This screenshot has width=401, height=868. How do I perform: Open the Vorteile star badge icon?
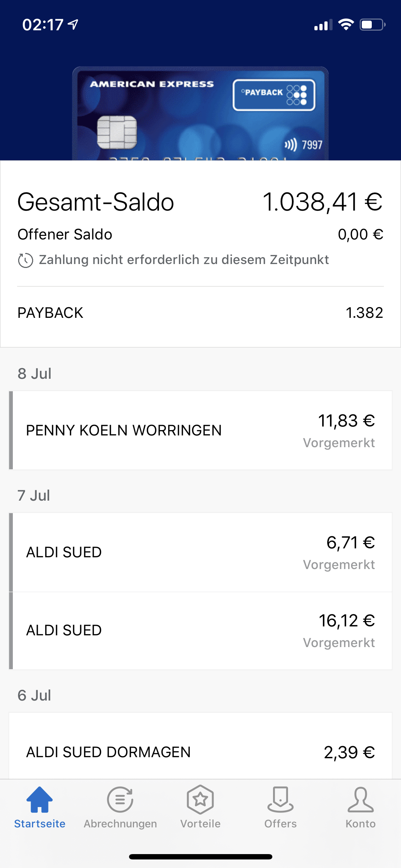[x=200, y=800]
